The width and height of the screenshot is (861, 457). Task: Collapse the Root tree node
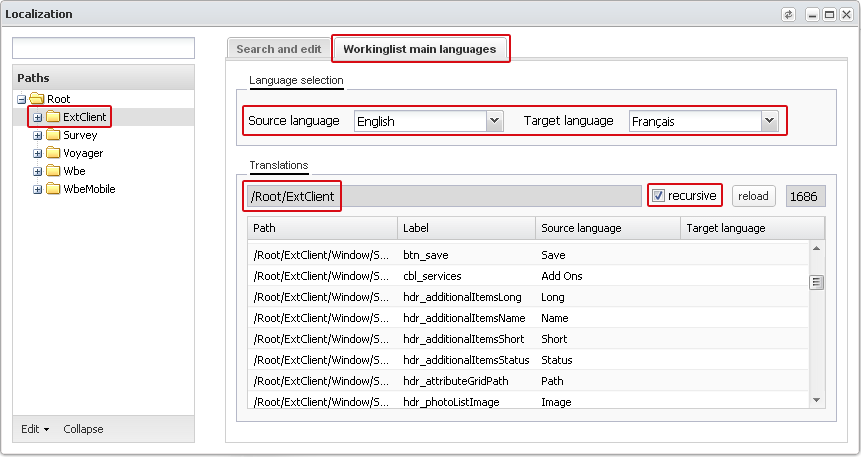click(21, 99)
